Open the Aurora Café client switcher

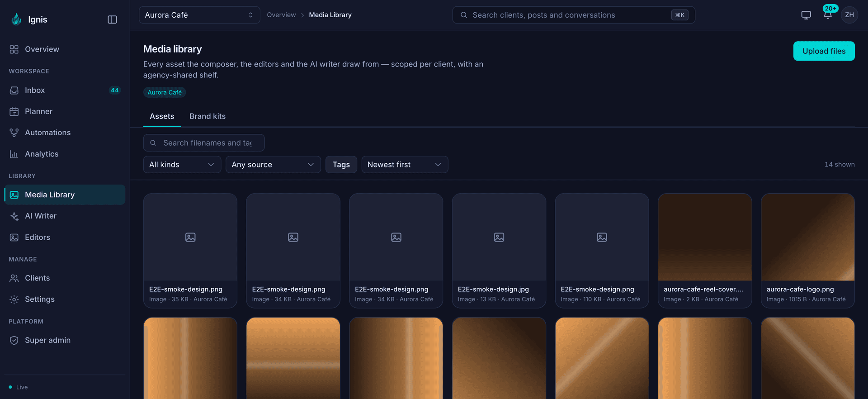199,15
